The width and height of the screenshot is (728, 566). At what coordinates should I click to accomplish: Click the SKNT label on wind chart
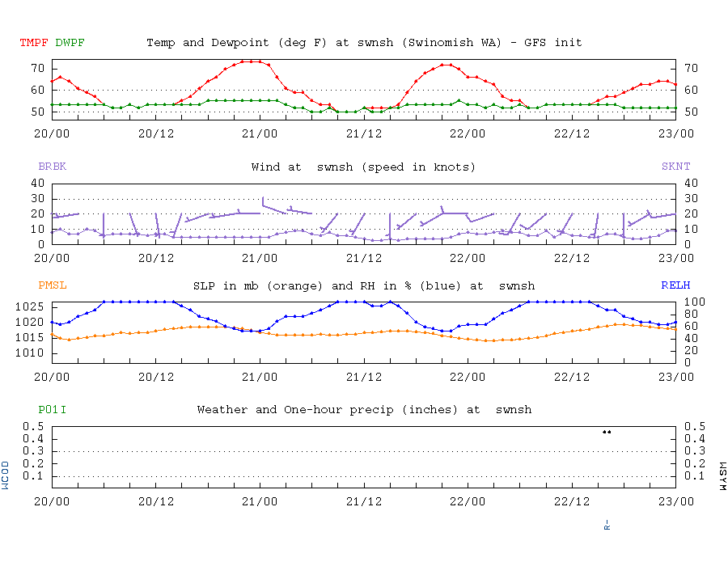point(675,167)
